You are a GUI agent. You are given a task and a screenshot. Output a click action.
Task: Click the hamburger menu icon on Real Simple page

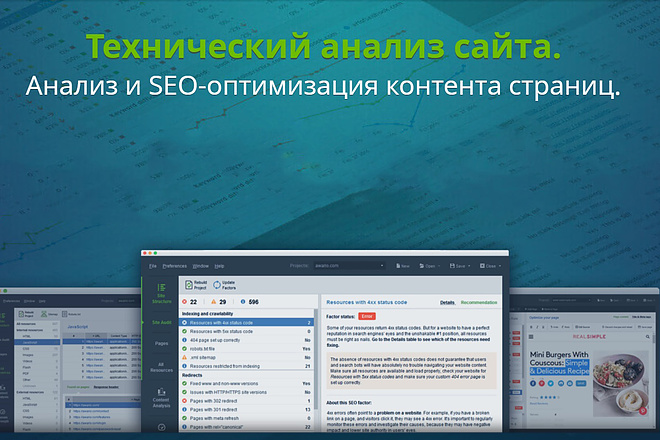click(531, 337)
